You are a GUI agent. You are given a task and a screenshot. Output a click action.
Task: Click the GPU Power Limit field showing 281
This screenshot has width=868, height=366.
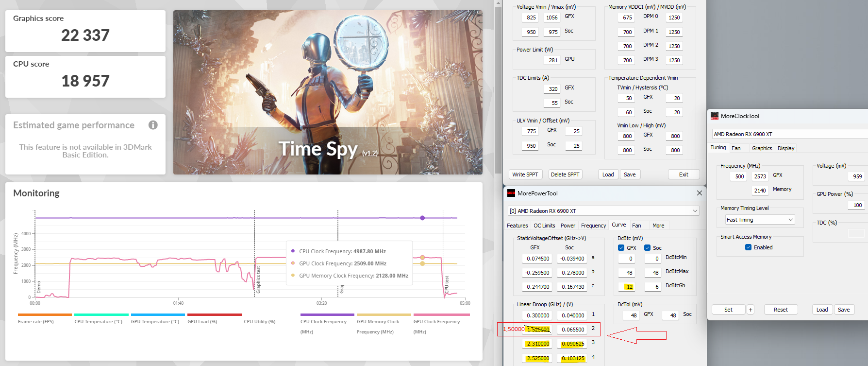click(x=551, y=60)
